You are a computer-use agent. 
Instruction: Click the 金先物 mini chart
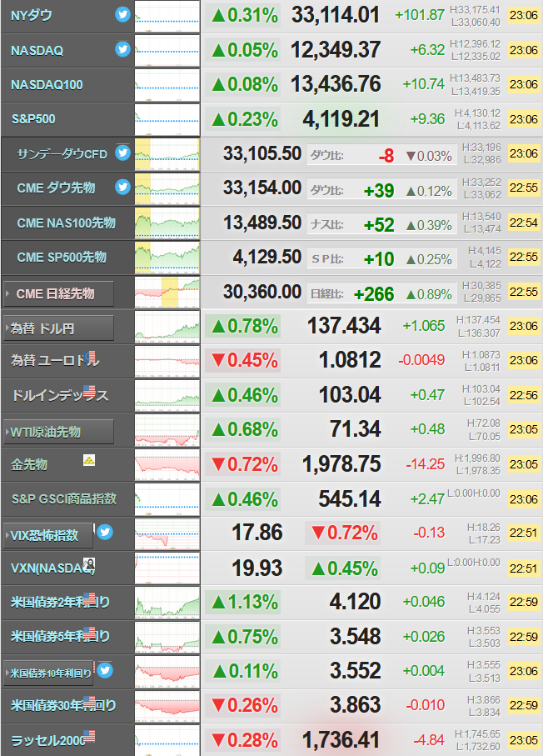click(x=167, y=464)
